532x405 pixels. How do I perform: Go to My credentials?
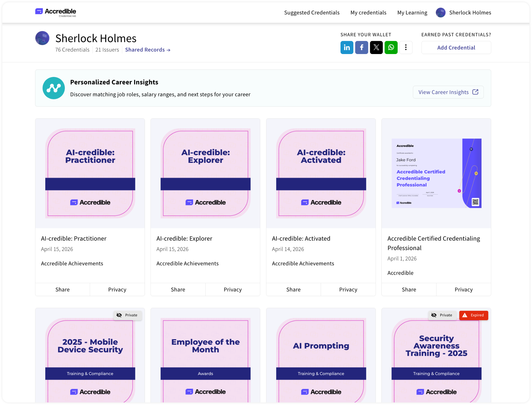[x=368, y=13]
